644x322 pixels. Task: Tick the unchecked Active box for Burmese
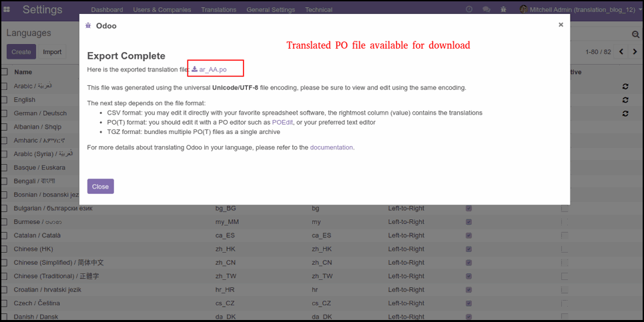565,222
